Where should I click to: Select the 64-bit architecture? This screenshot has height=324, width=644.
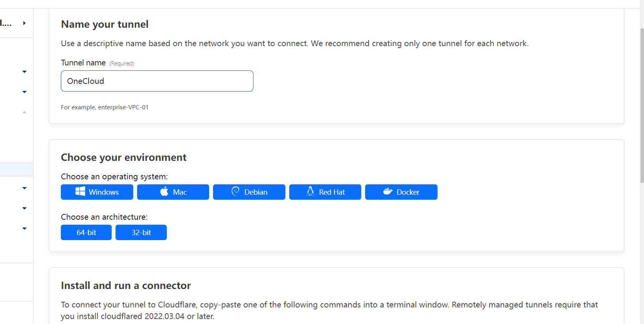point(86,232)
